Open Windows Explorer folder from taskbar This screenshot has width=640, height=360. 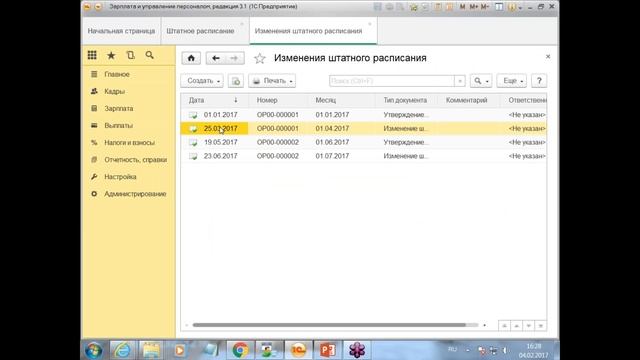pos(151,350)
